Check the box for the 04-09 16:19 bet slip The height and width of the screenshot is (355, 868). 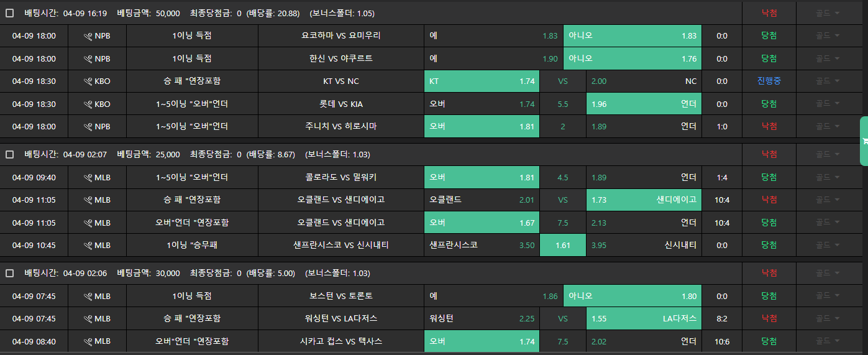coord(10,13)
